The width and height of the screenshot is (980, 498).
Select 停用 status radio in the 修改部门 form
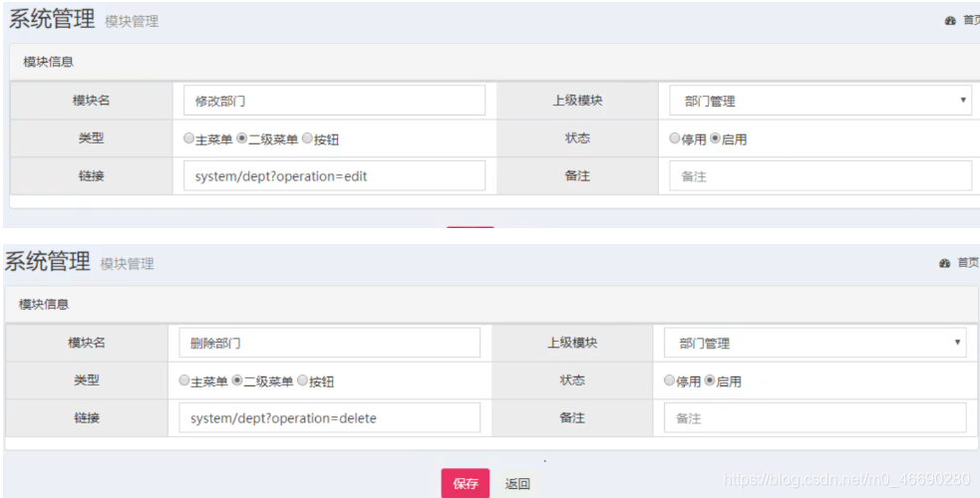[x=674, y=138]
